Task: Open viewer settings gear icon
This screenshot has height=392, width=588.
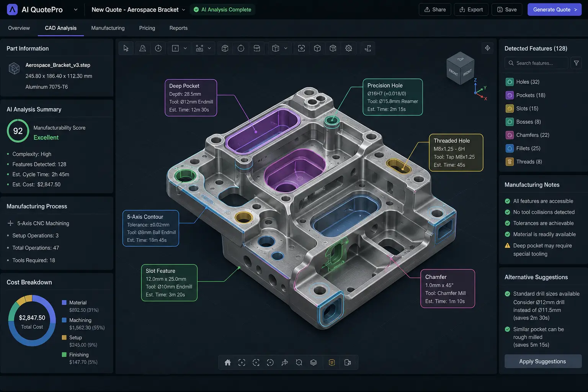Action: pos(349,48)
